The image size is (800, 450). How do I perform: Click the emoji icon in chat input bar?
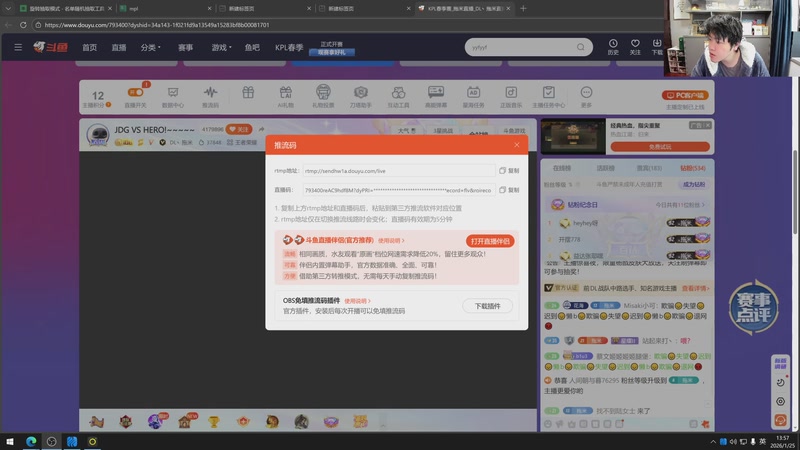coord(548,424)
